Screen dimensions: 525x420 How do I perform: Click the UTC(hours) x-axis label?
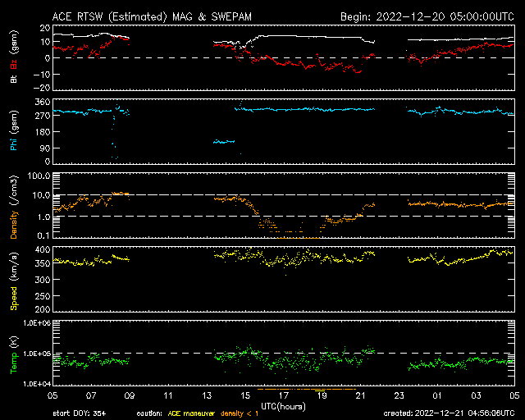click(284, 404)
